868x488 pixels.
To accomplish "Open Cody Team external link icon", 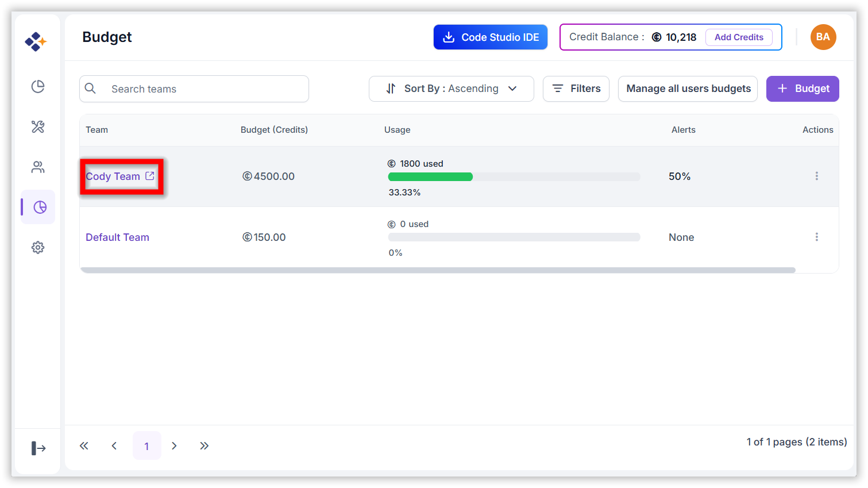I will (150, 176).
